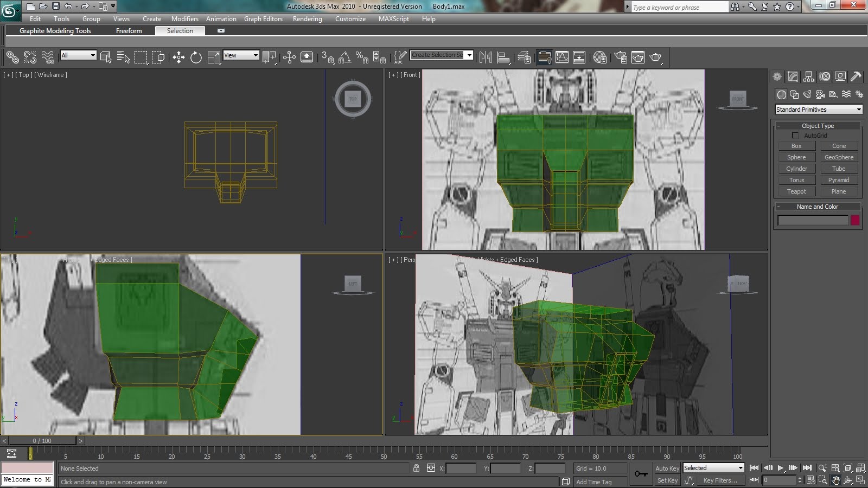
Task: Switch to the Graphite Modeling Tools tab
Action: (x=55, y=31)
